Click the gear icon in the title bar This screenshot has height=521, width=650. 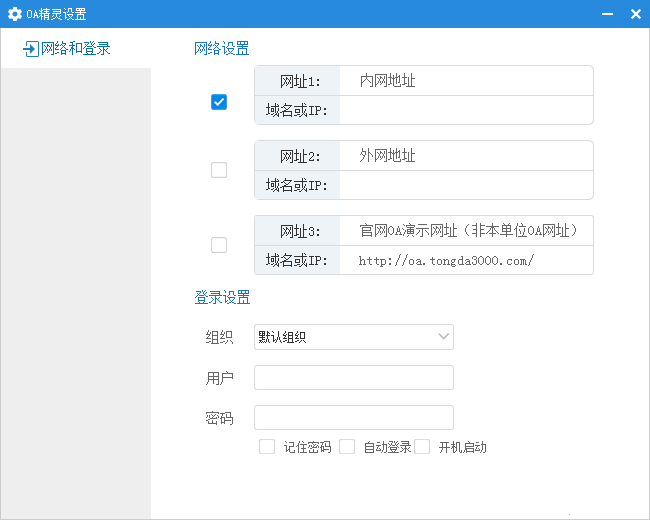pyautogui.click(x=15, y=14)
